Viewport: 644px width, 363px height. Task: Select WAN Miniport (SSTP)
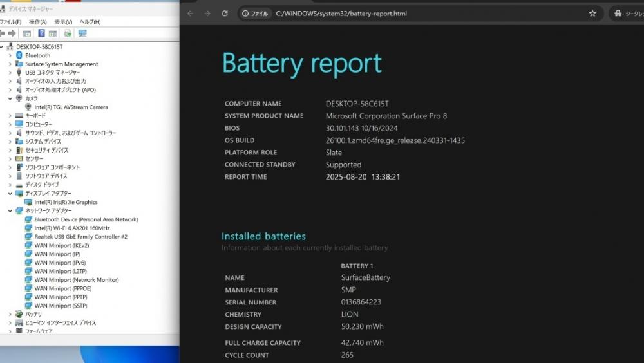[61, 306]
